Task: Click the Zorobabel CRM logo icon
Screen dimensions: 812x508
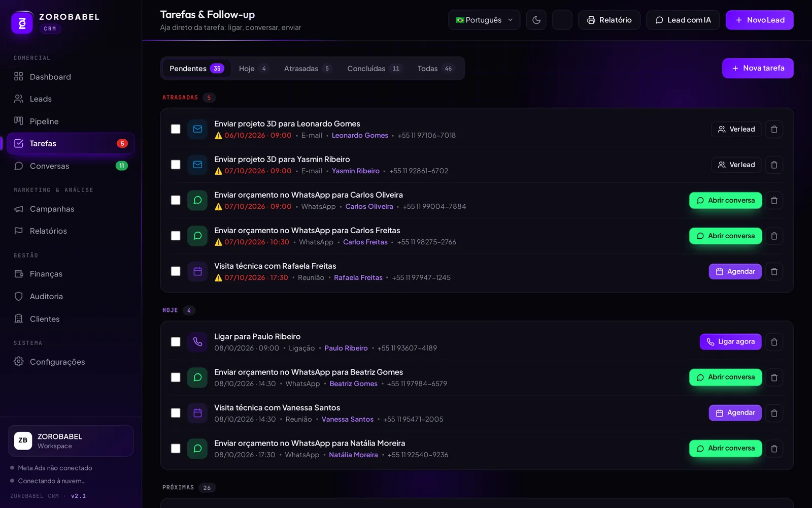Action: pyautogui.click(x=22, y=22)
